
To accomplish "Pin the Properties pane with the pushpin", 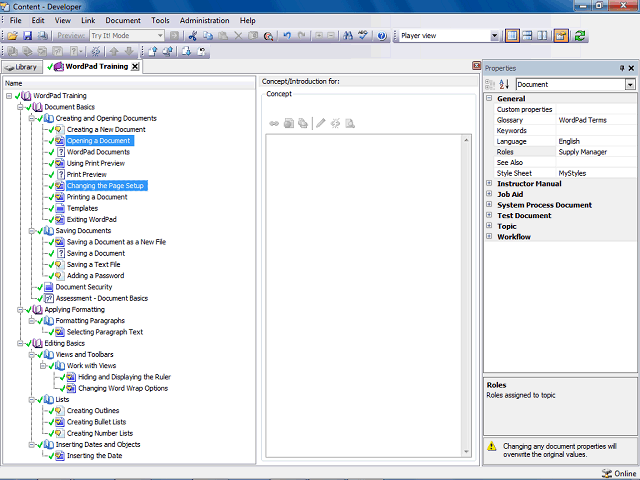I will click(x=622, y=68).
